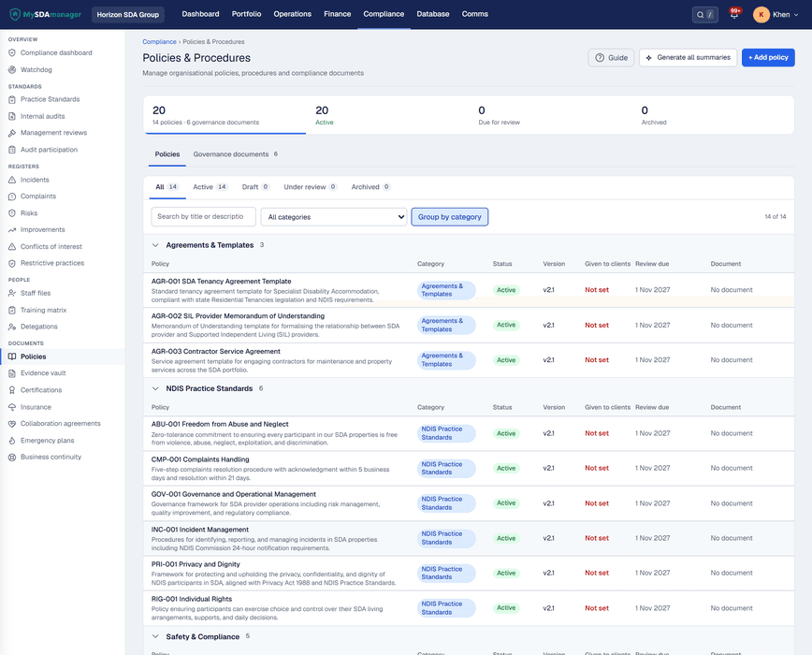This screenshot has height=655, width=812.
Task: Click the Due for review stat card
Action: [x=550, y=115]
